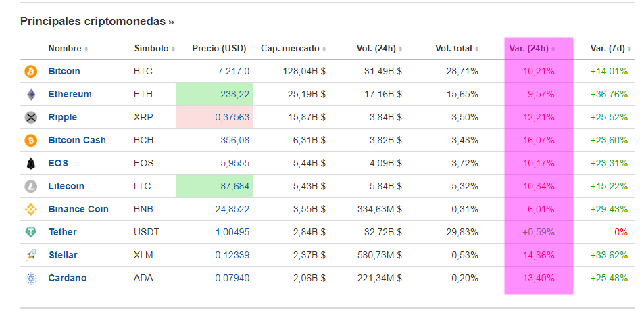
Task: Click the Binance Coin yellow logo icon
Action: coord(30,209)
